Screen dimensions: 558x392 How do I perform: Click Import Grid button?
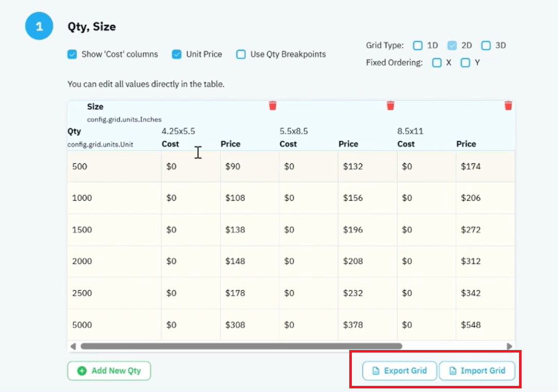(x=477, y=370)
